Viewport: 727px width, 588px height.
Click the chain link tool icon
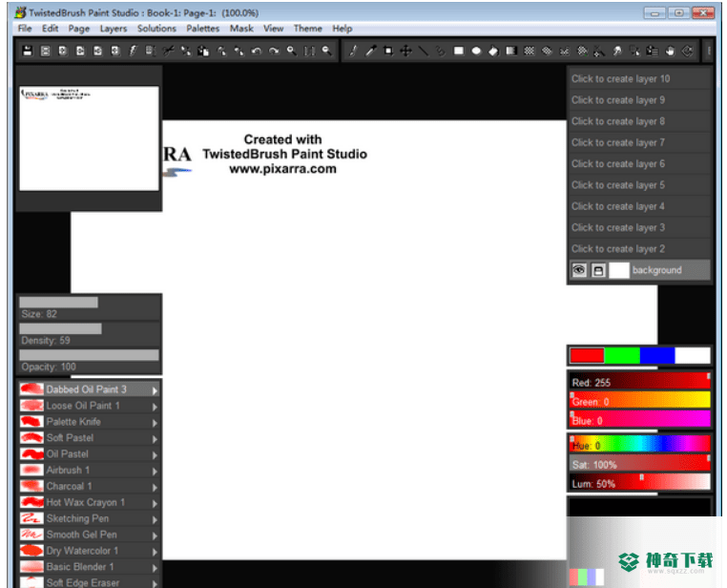tap(441, 51)
